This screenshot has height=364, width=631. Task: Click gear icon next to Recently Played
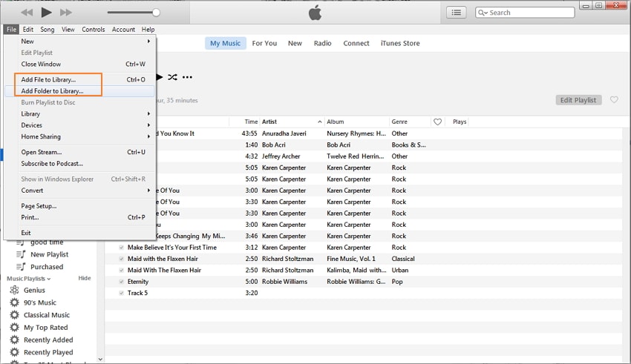15,352
